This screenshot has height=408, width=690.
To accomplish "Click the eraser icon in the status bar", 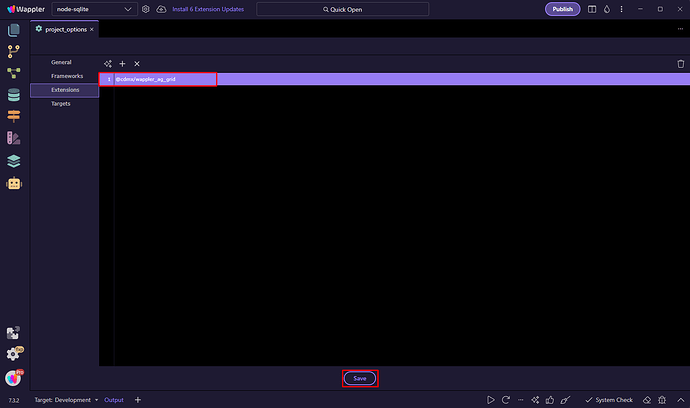I will (x=647, y=400).
